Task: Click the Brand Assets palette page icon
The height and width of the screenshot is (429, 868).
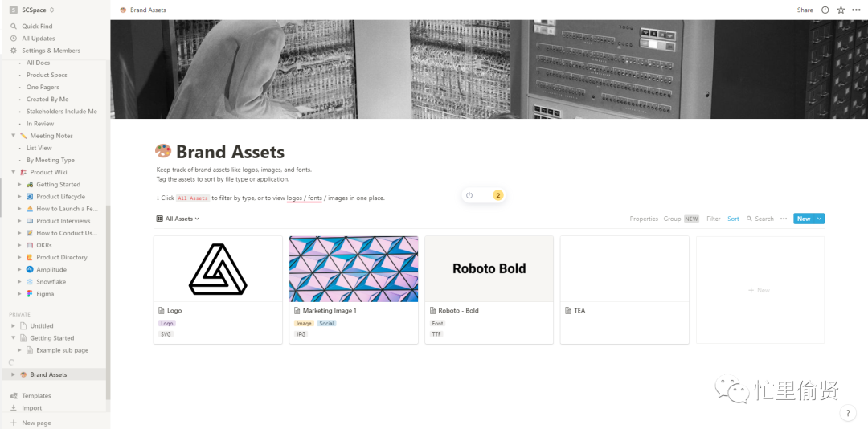Action: [163, 152]
